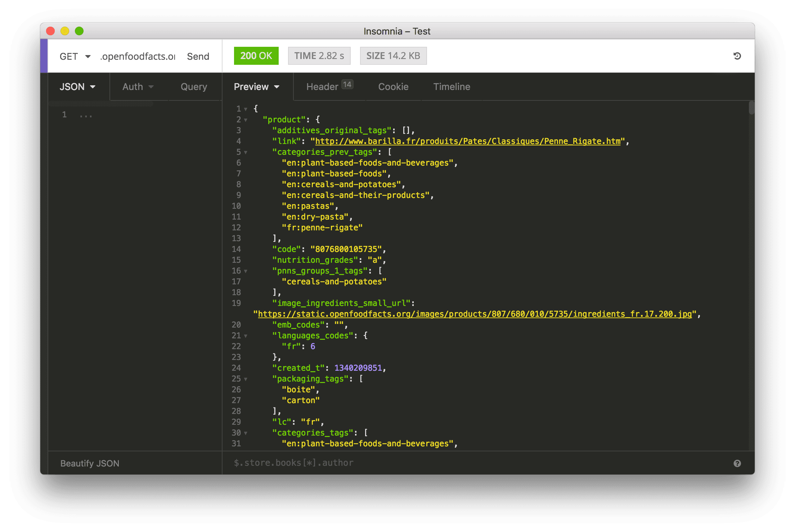Open the barilla.fr Penne Rigate link
The width and height of the screenshot is (795, 532).
coord(468,141)
